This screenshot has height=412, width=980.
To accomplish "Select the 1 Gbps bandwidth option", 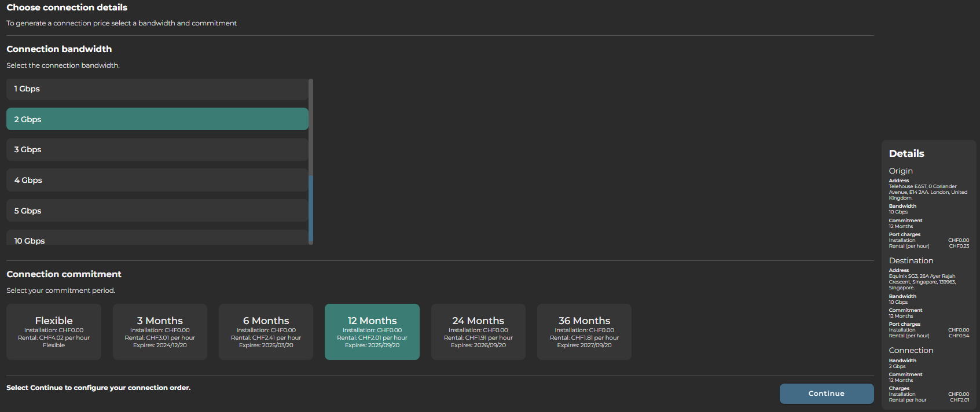I will pyautogui.click(x=157, y=89).
